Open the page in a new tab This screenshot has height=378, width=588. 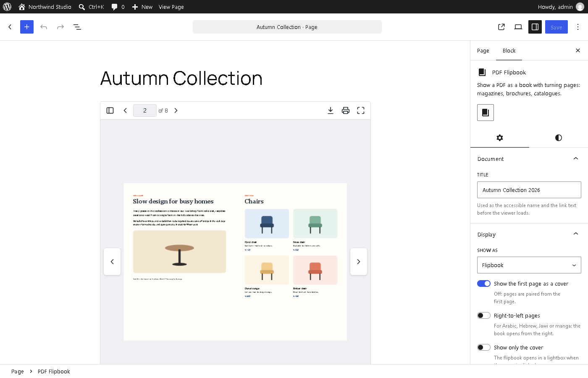click(501, 27)
